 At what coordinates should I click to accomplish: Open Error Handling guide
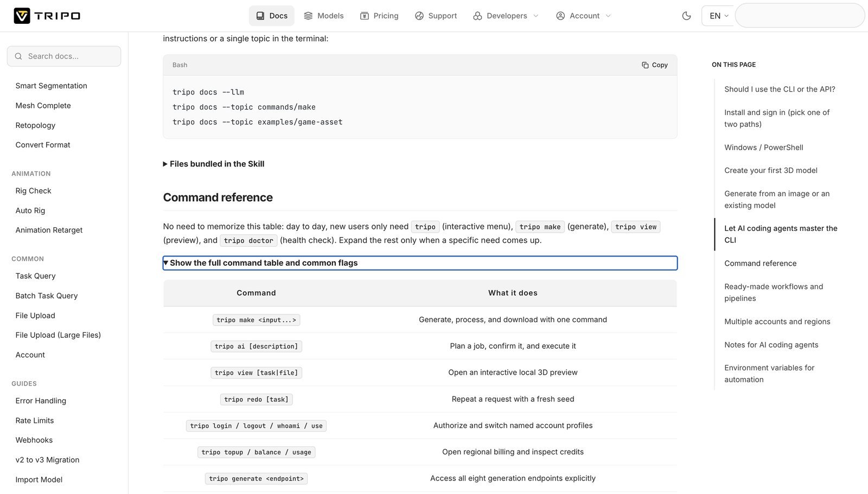coord(41,401)
